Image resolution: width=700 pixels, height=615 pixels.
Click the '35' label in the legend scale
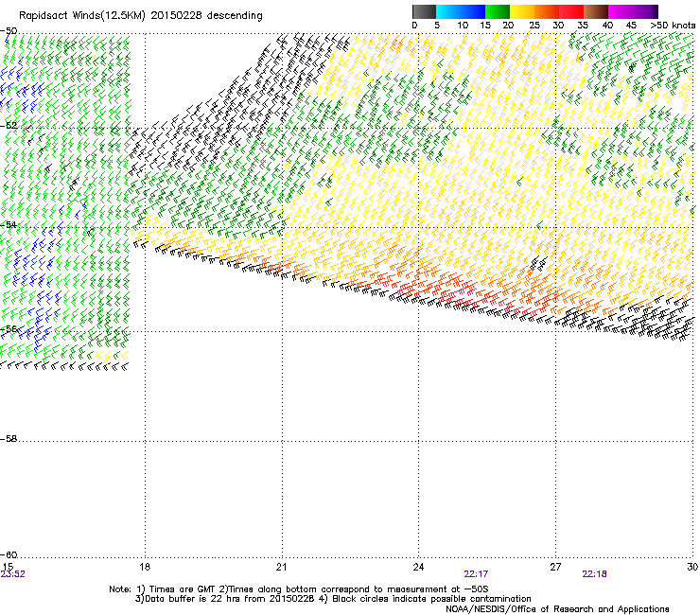click(x=583, y=26)
